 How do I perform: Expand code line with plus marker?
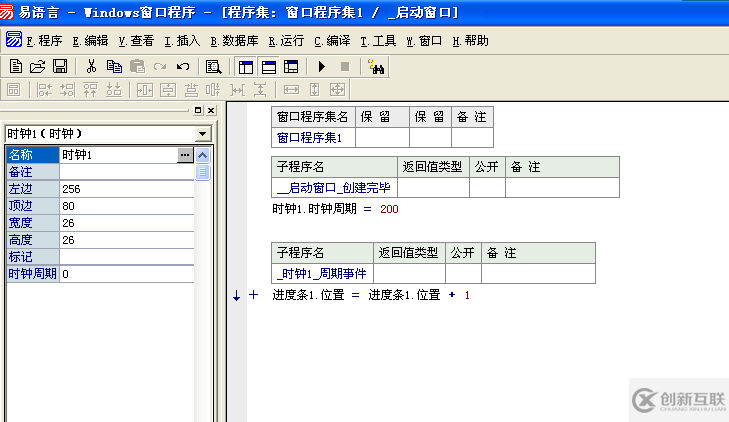click(x=253, y=295)
